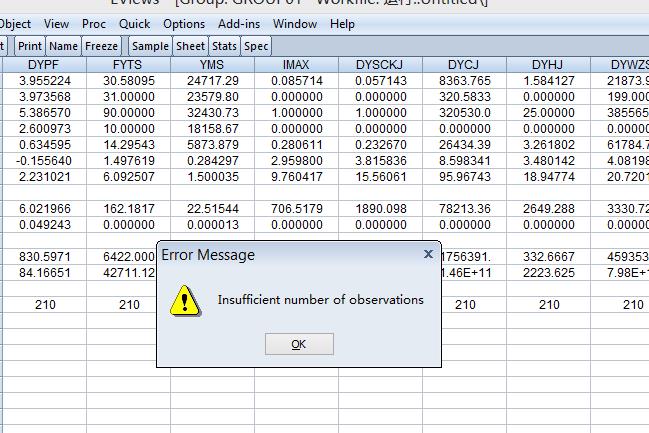Click cell value 0.280611
This screenshot has width=649, height=433.
point(297,145)
